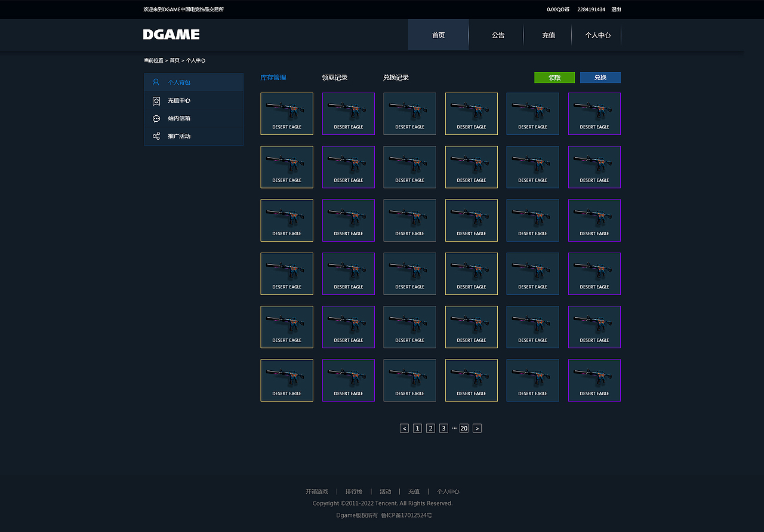Select second item in fourth row, green border
Image resolution: width=764 pixels, height=532 pixels.
point(349,273)
